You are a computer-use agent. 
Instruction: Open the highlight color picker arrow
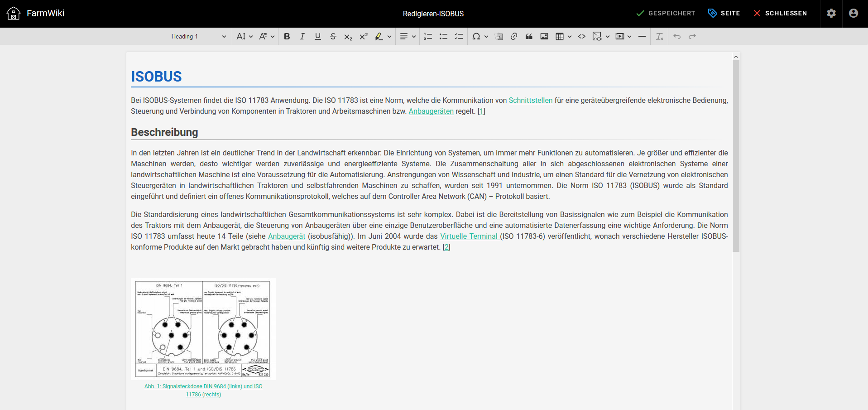point(389,37)
